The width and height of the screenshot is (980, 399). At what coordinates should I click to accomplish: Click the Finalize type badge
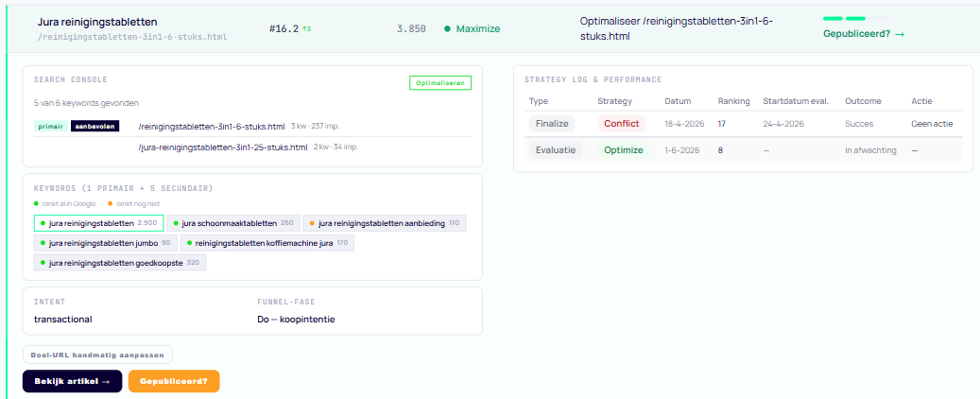coord(552,124)
